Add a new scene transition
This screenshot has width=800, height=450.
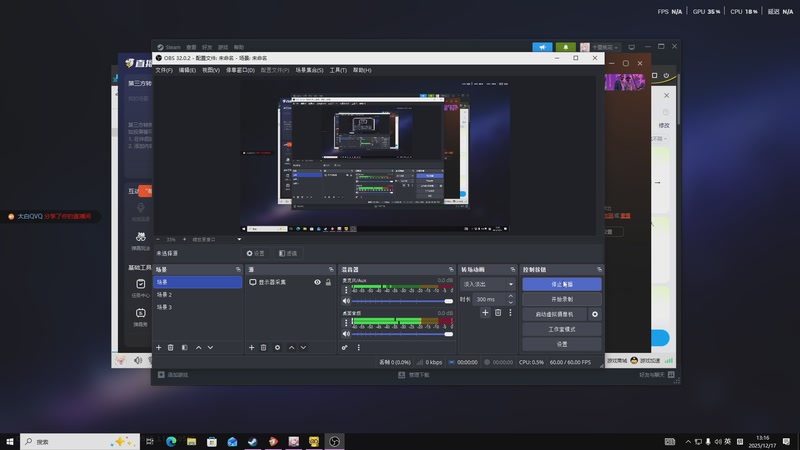(x=485, y=313)
